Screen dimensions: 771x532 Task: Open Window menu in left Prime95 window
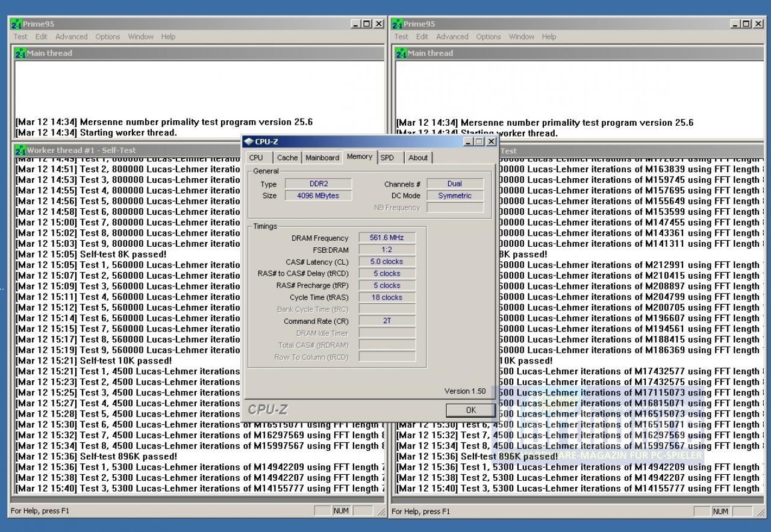point(140,37)
